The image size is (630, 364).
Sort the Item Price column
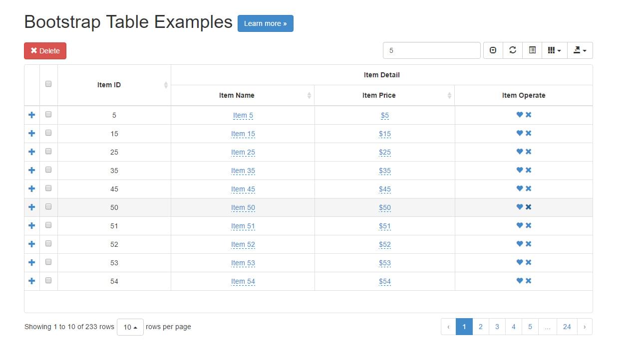[x=384, y=95]
